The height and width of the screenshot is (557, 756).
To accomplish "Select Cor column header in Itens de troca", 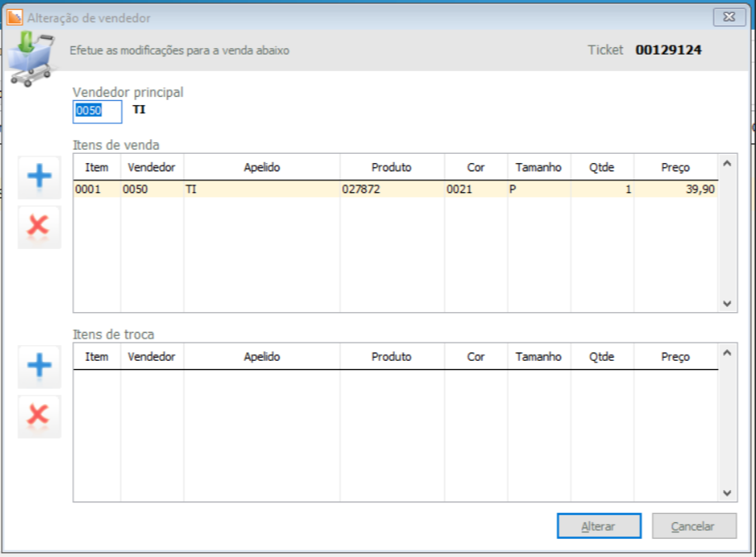I will click(x=476, y=357).
